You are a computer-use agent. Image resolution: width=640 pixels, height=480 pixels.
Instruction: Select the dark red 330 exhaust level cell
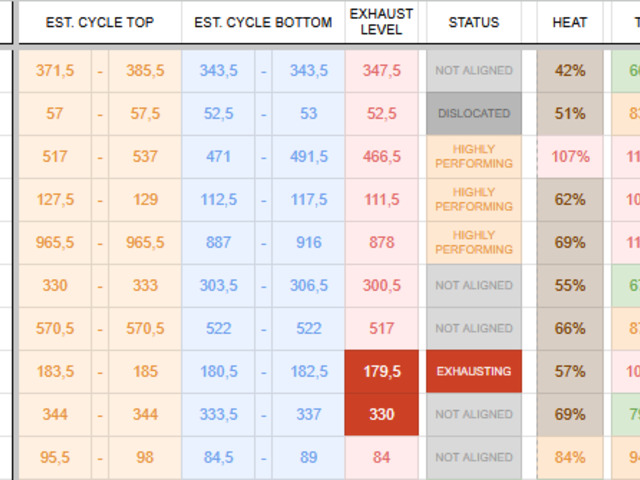click(x=382, y=414)
